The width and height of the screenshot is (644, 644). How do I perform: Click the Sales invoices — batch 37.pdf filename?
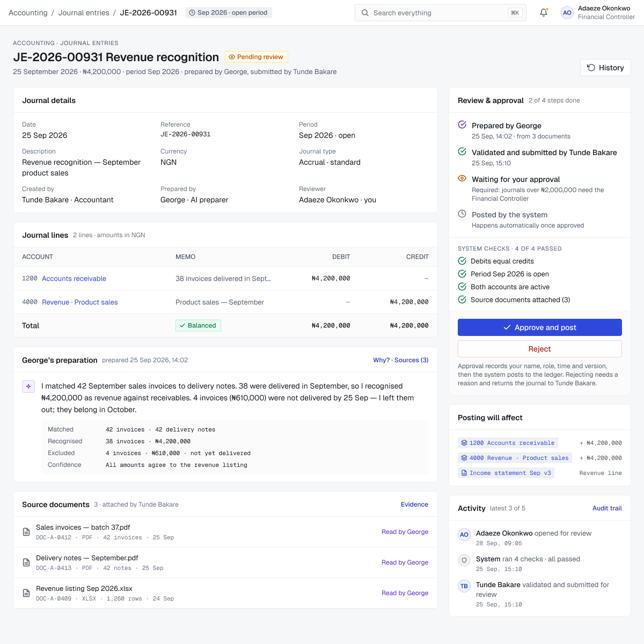[83, 527]
